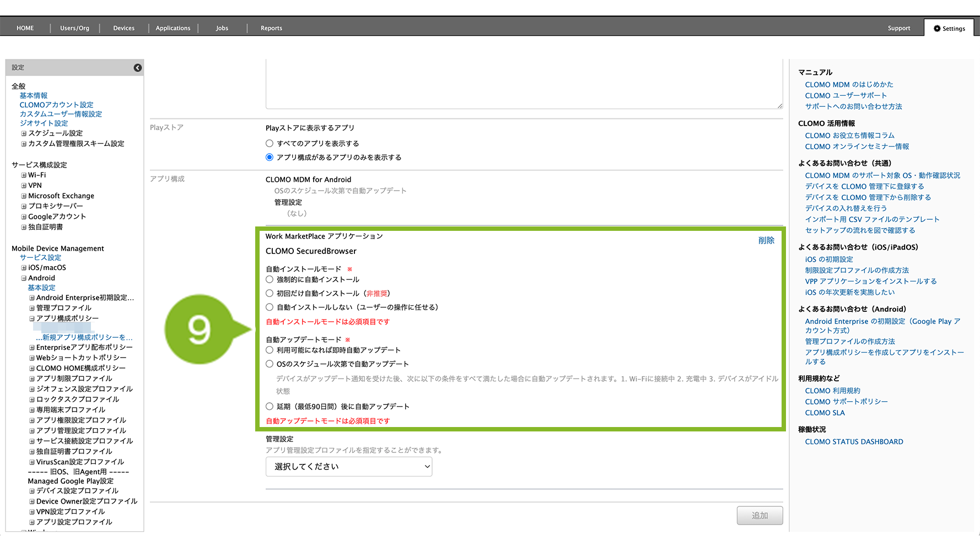Expand Wi-Fi tree node
Image resolution: width=980 pixels, height=551 pixels.
[24, 175]
